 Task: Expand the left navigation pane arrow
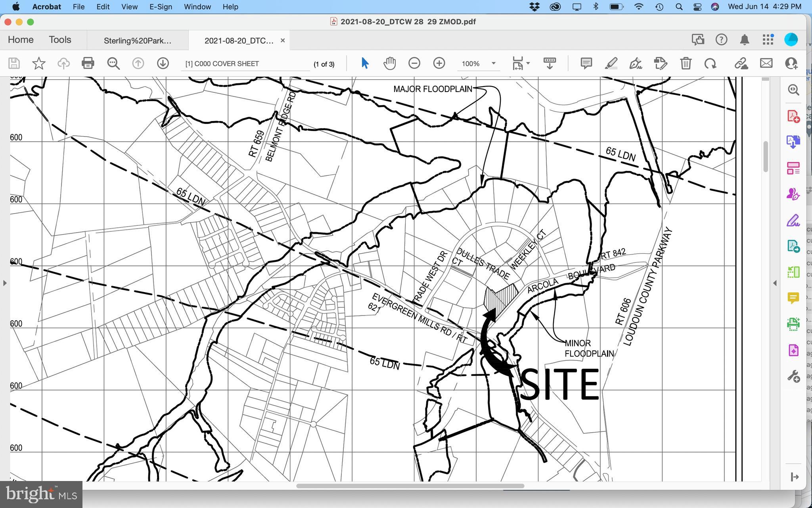tap(5, 283)
